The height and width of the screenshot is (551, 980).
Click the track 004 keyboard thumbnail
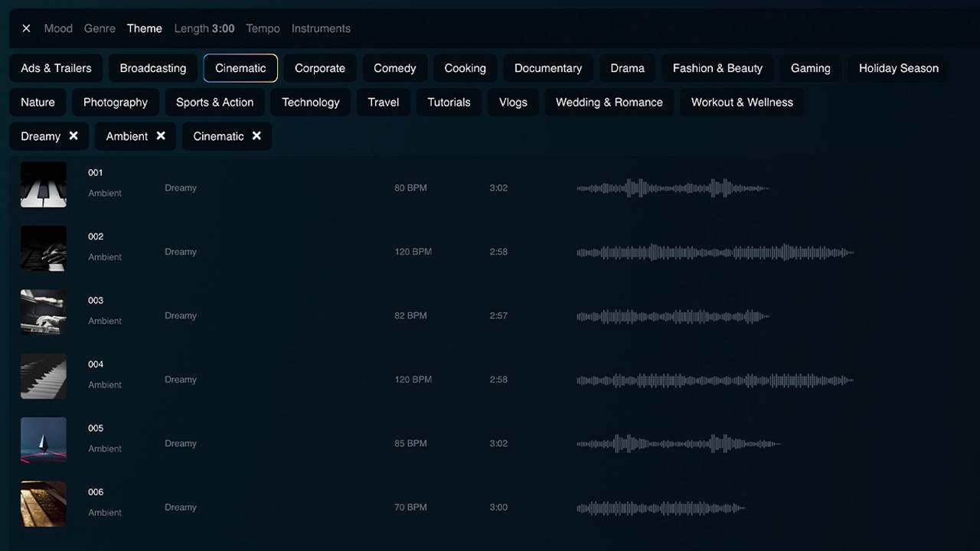44,376
